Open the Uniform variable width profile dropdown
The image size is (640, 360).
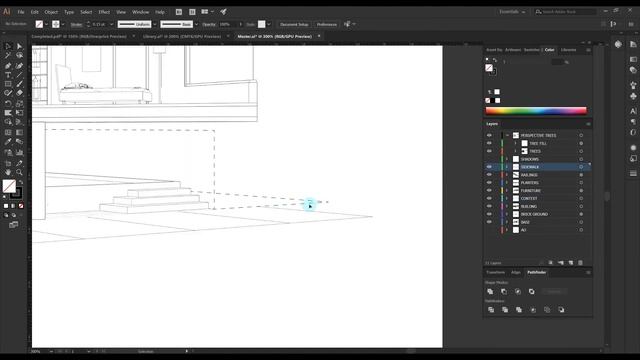point(155,24)
